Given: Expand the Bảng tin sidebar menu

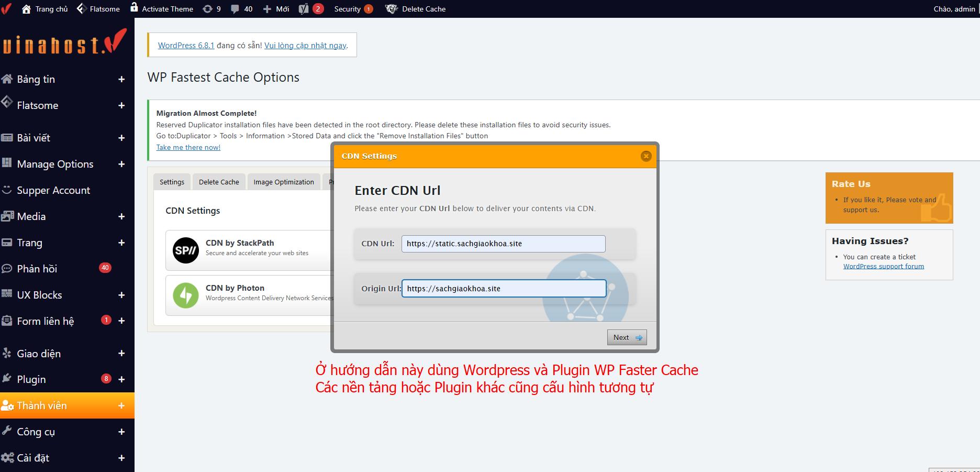Looking at the screenshot, I should click(x=121, y=79).
